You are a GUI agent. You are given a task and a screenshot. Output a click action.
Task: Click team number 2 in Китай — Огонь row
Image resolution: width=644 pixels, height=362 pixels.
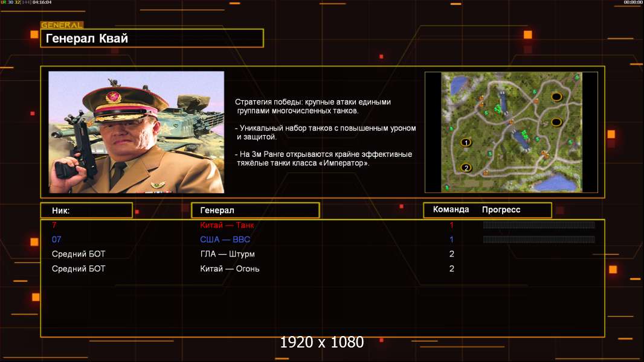452,269
